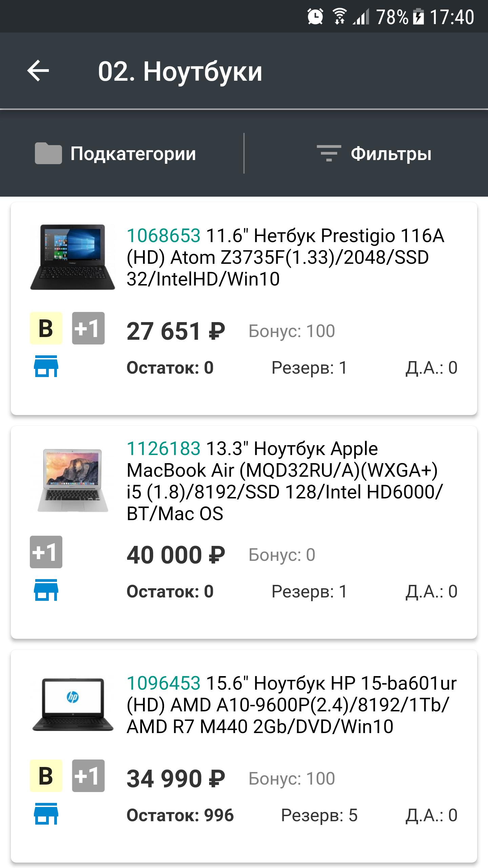Open the Подкатегории folder button
Viewport: 488px width, 868px height.
coord(116,154)
